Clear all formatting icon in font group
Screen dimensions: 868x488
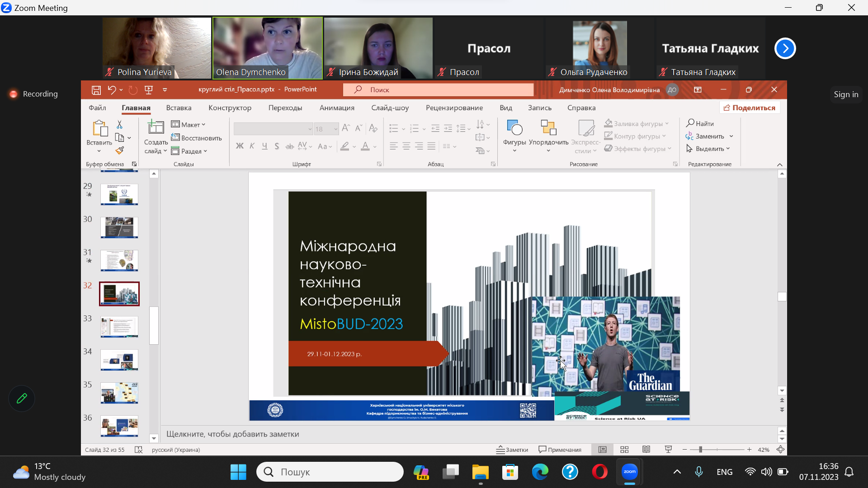373,128
